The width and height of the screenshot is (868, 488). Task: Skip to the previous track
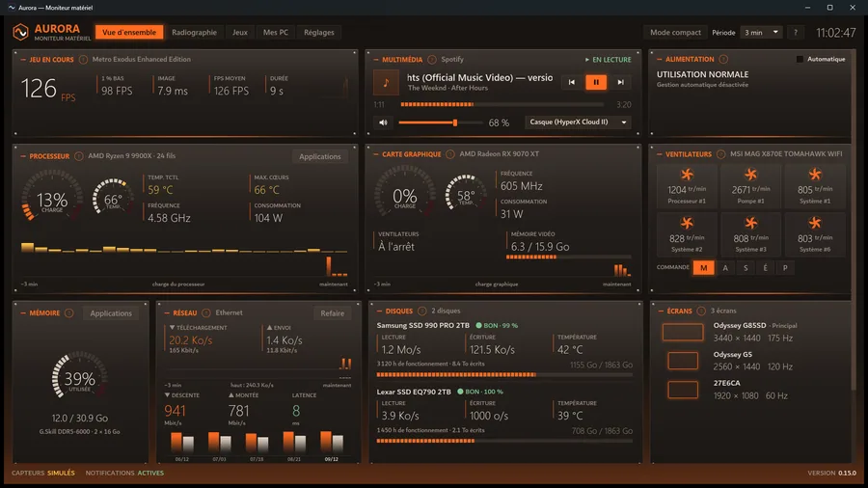coord(571,82)
